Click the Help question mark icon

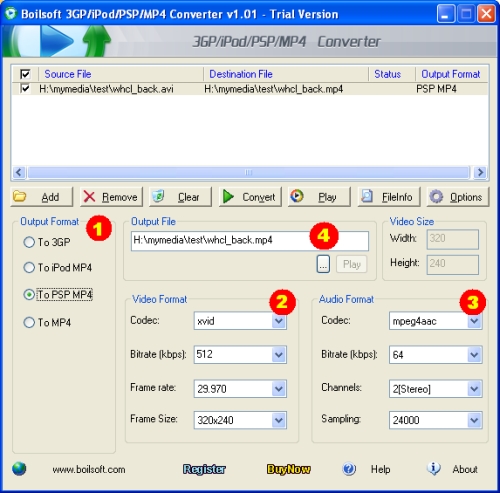349,469
